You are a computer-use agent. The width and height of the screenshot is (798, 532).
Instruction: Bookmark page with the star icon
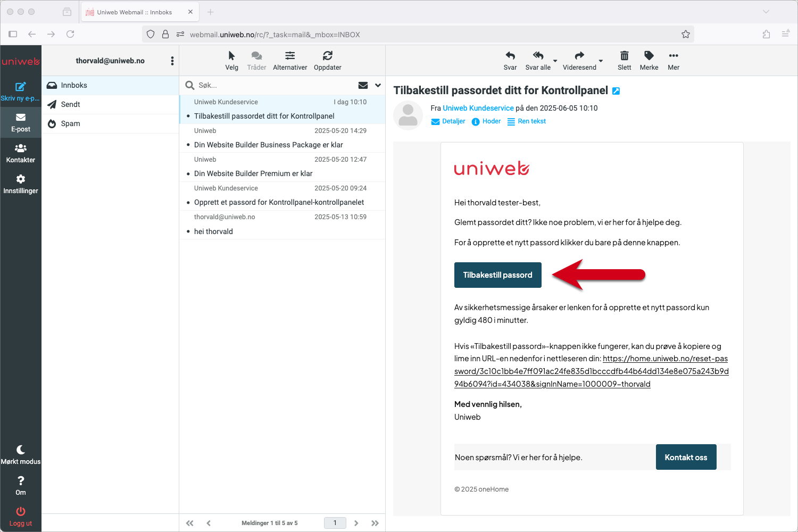pos(686,34)
